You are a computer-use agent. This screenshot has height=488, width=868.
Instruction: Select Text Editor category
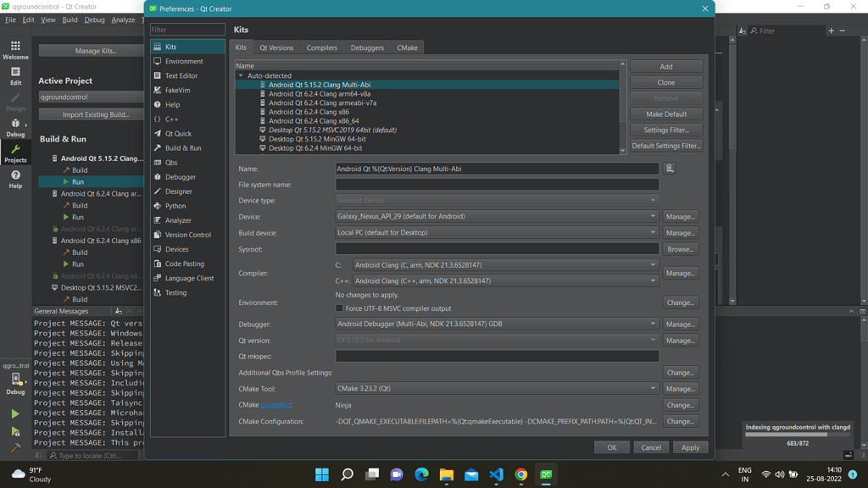pos(187,75)
